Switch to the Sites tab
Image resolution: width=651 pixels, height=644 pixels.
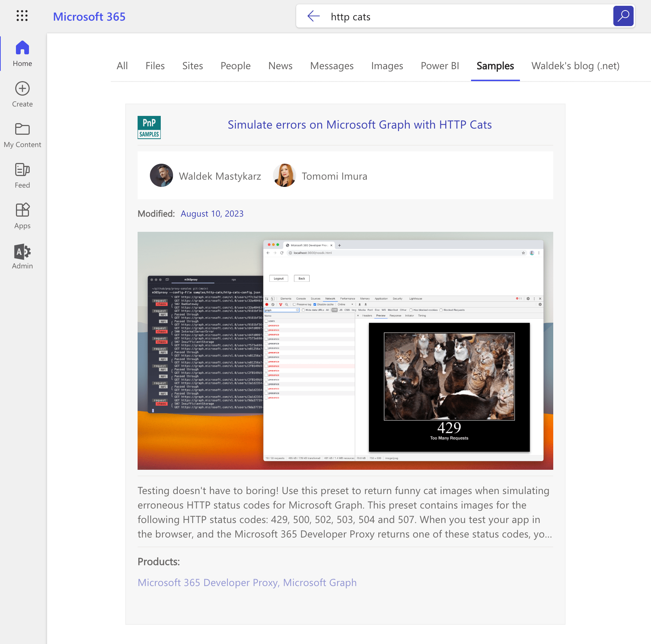(193, 66)
